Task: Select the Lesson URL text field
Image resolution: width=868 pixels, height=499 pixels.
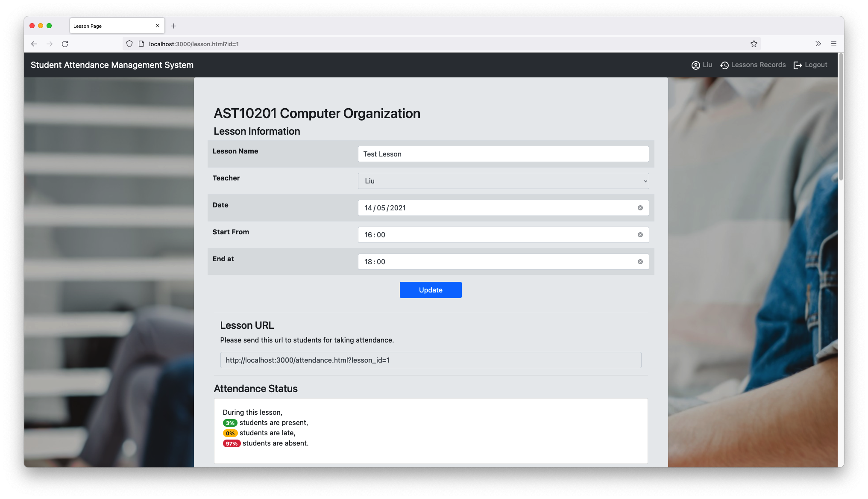Action: point(431,360)
